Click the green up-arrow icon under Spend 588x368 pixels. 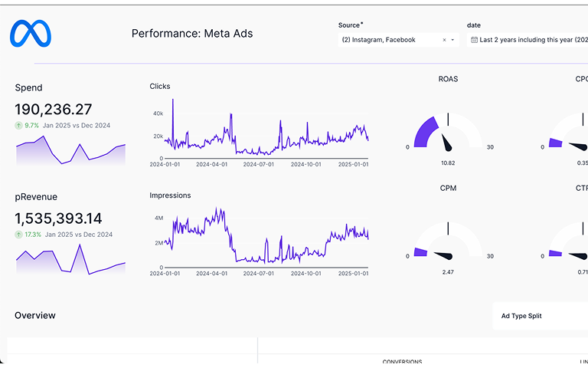pyautogui.click(x=18, y=125)
